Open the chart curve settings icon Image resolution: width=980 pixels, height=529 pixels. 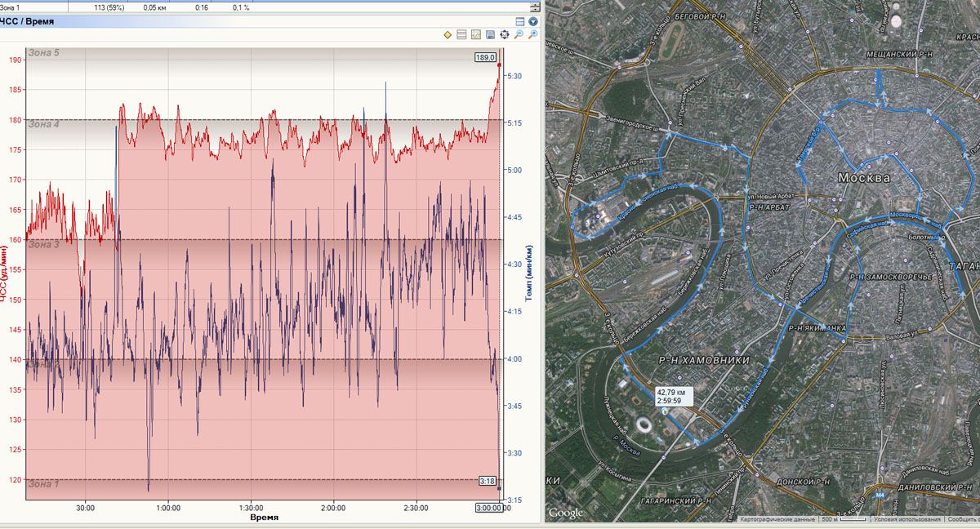pyautogui.click(x=475, y=34)
